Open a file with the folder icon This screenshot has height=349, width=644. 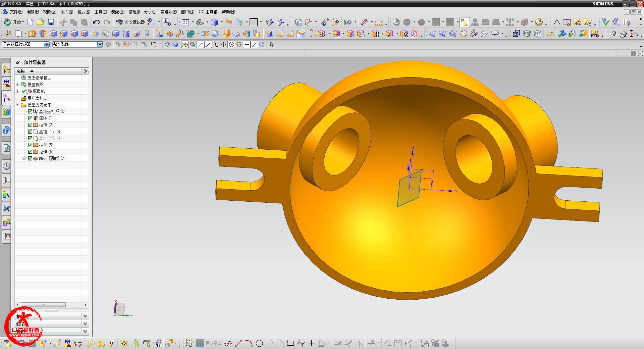click(x=41, y=22)
